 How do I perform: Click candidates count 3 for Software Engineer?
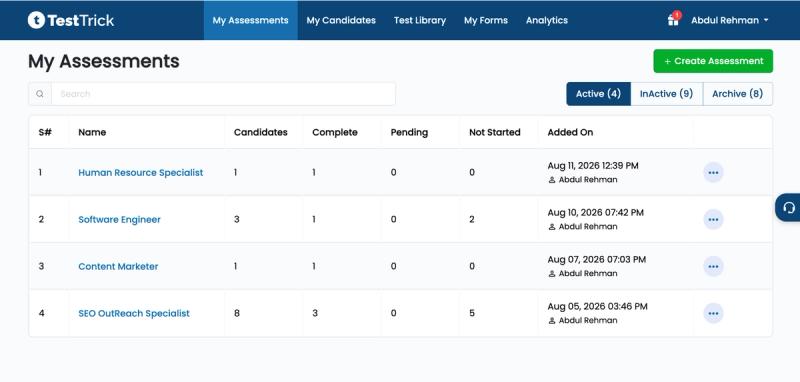click(237, 219)
